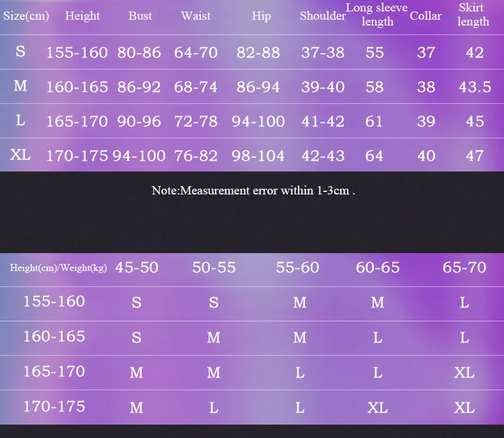This screenshot has width=504, height=438.
Task: Click the Waist column header
Action: tap(195, 16)
